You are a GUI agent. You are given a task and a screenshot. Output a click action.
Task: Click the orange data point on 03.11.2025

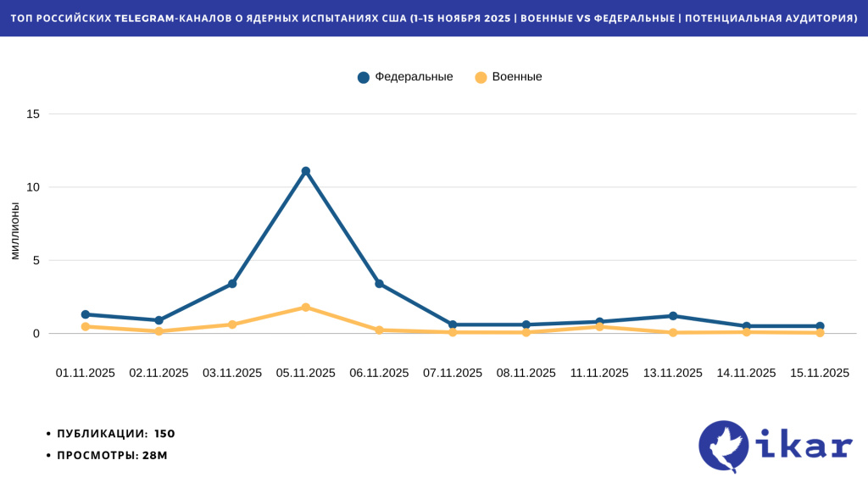click(232, 324)
